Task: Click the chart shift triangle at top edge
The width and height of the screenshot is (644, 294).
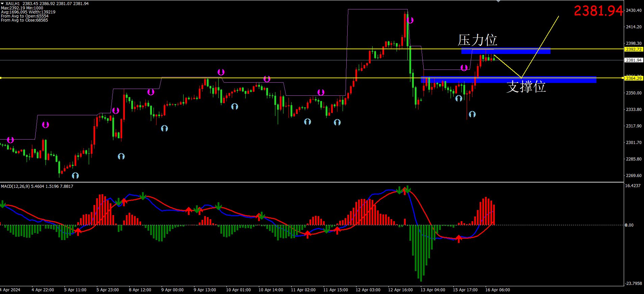Action: (498, 1)
